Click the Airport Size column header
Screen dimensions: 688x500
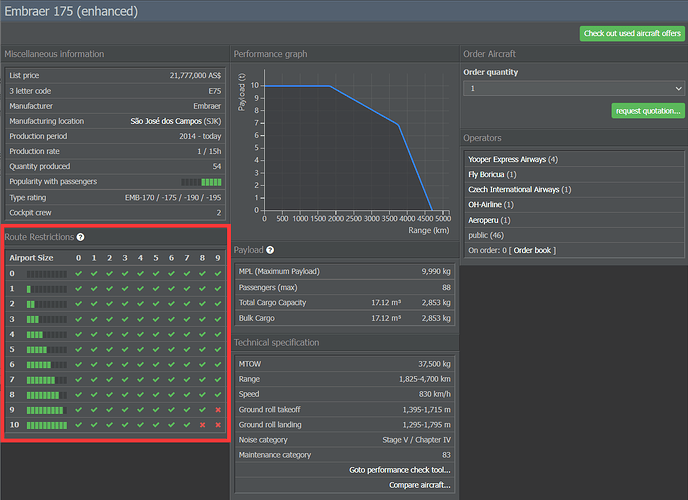[31, 258]
